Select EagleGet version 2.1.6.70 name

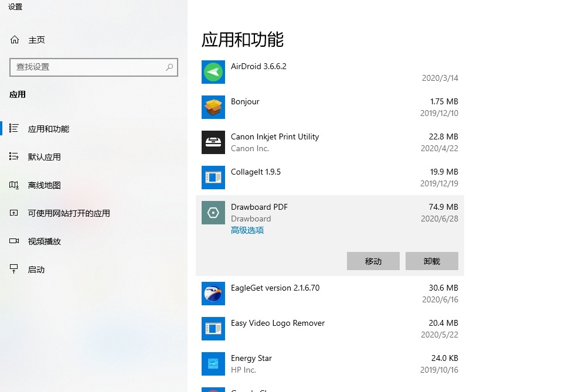point(275,288)
